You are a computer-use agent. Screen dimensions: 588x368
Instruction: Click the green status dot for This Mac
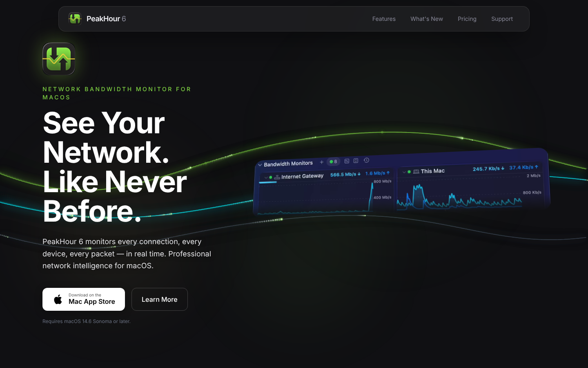point(409,172)
